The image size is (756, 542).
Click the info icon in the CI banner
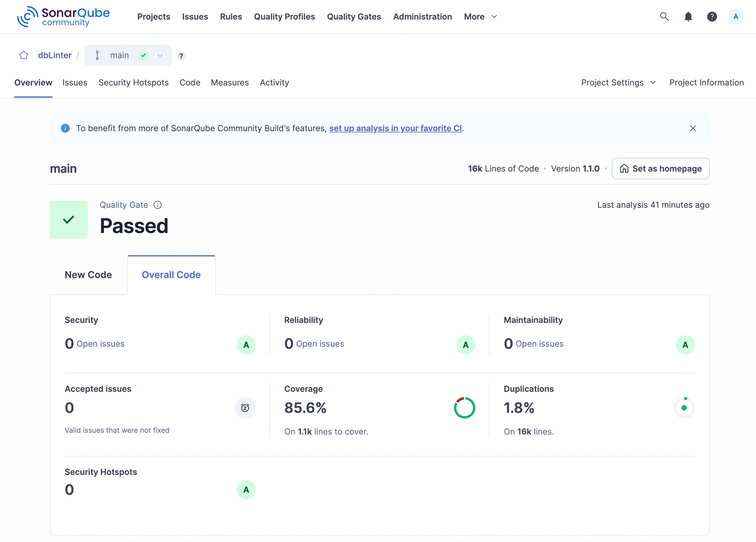point(65,128)
